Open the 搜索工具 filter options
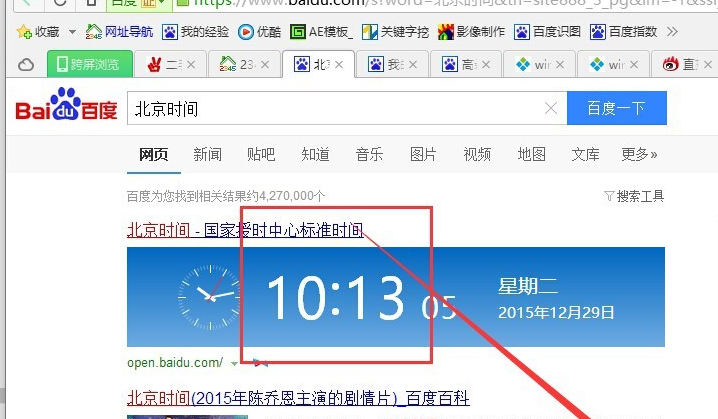Screen dimensions: 718x419 634,196
